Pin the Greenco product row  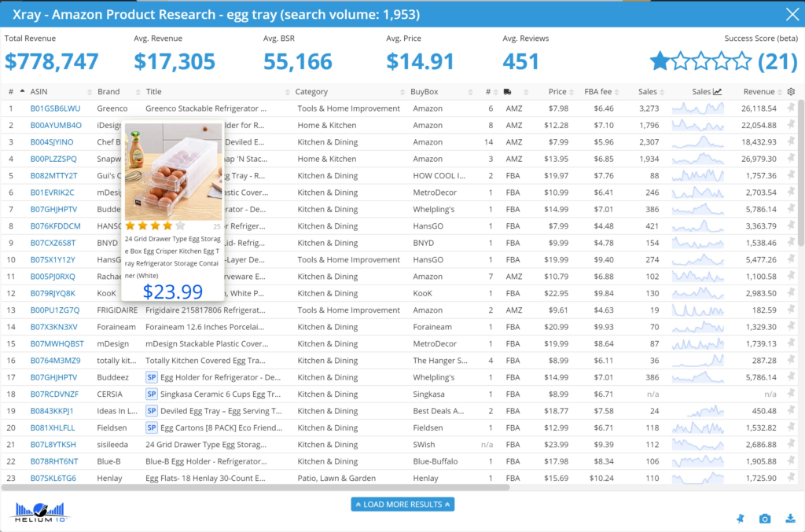click(x=791, y=108)
